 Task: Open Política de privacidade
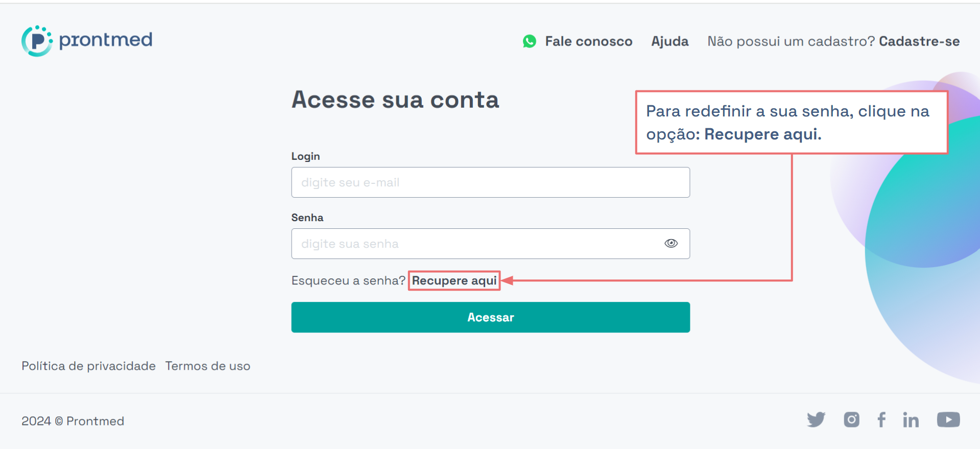coord(88,366)
